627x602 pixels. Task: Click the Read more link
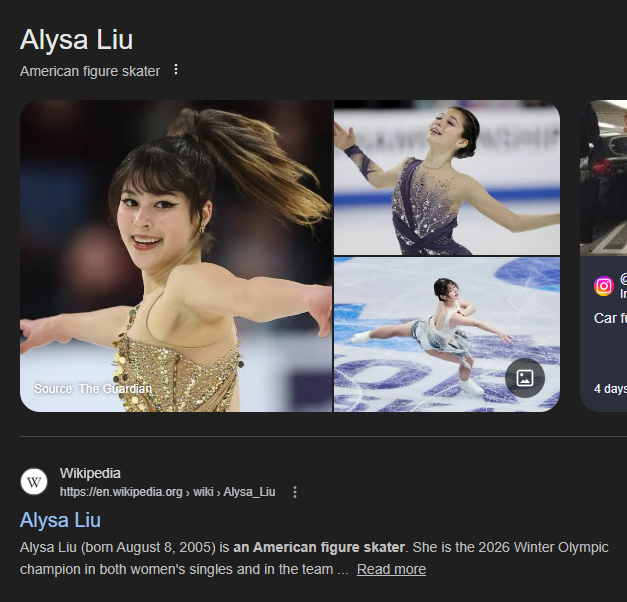(x=391, y=569)
